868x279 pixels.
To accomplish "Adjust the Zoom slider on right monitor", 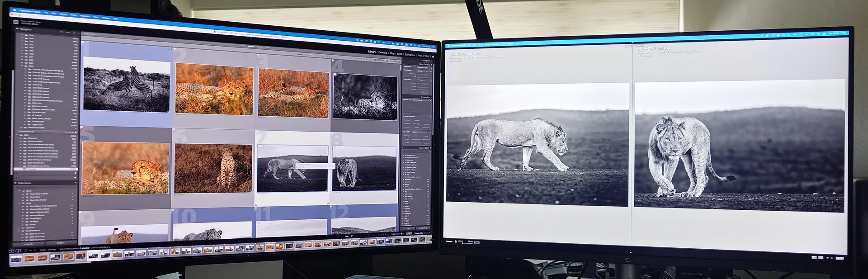I will (x=465, y=244).
